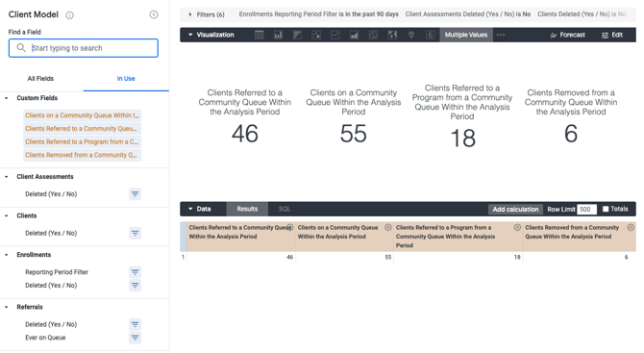Select Deleted (Yes / No) under Client Assessments
Viewport: 644px width, 353px height.
coord(51,194)
